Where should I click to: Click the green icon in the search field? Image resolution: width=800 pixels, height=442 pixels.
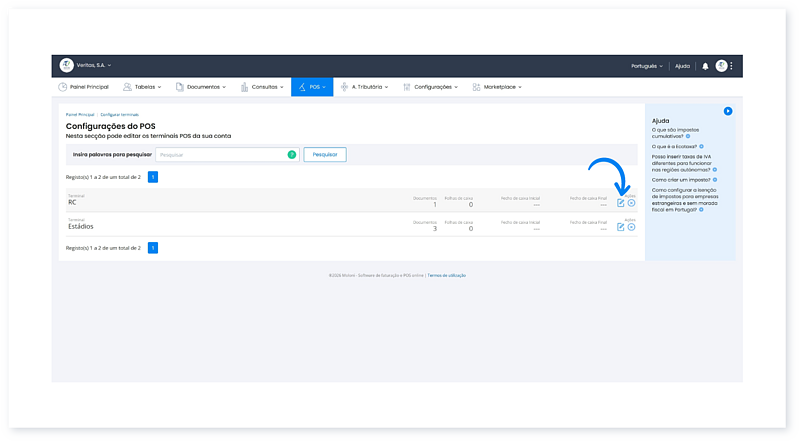(292, 155)
